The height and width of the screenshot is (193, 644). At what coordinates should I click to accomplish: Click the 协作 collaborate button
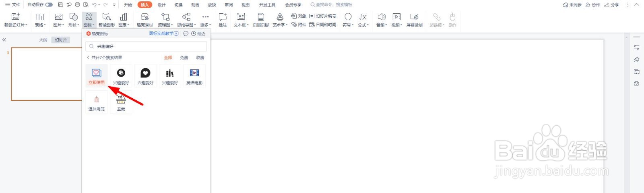(x=593, y=5)
